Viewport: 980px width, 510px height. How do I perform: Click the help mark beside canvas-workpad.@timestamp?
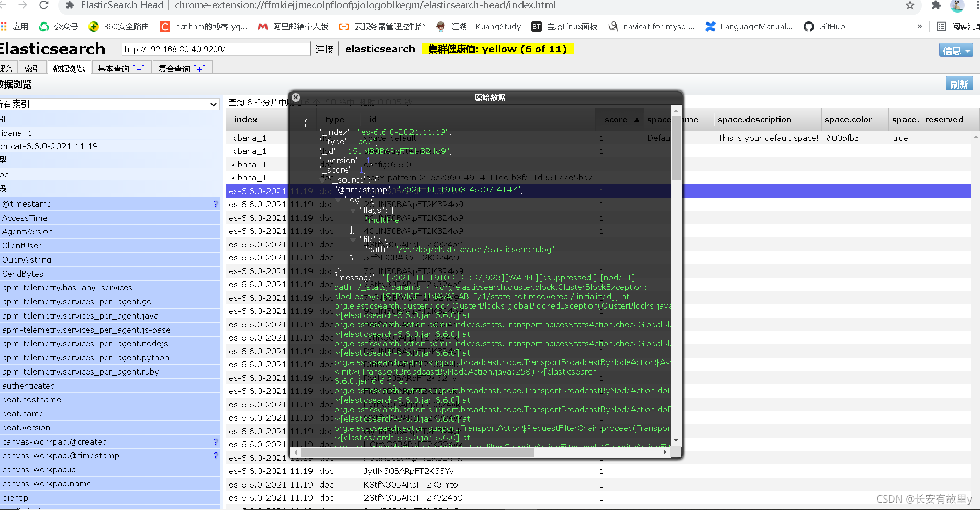click(216, 456)
